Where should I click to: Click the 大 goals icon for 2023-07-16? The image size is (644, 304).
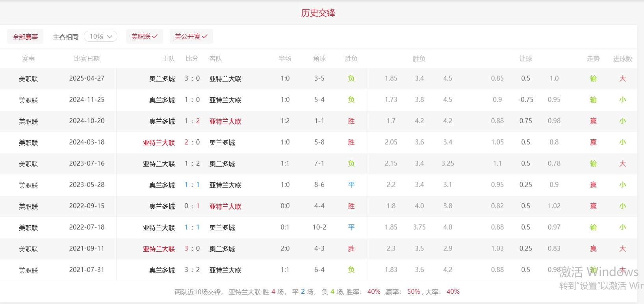622,163
